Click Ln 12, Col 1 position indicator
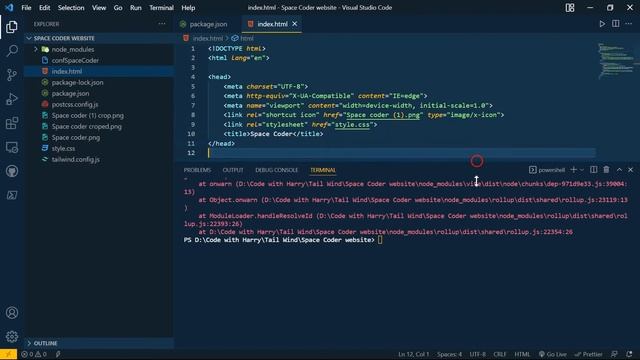This screenshot has height=360, width=640. tap(413, 354)
